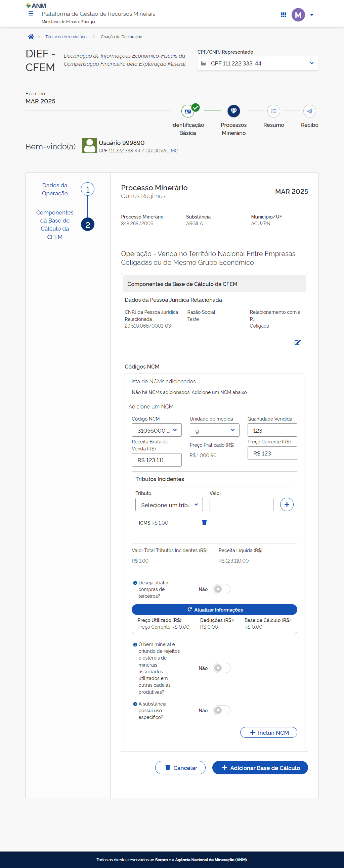Click the Recibo paper plane step icon
This screenshot has height=868, width=344.
tap(309, 111)
